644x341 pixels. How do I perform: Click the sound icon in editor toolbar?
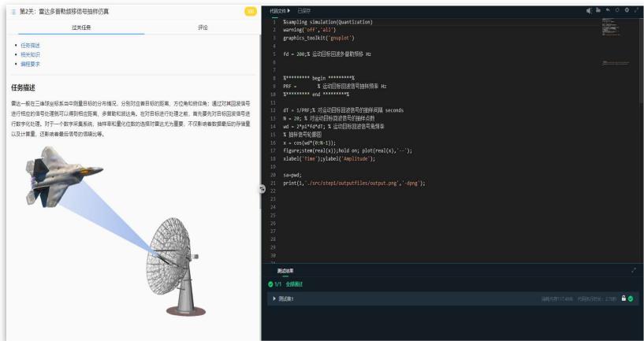(589, 9)
